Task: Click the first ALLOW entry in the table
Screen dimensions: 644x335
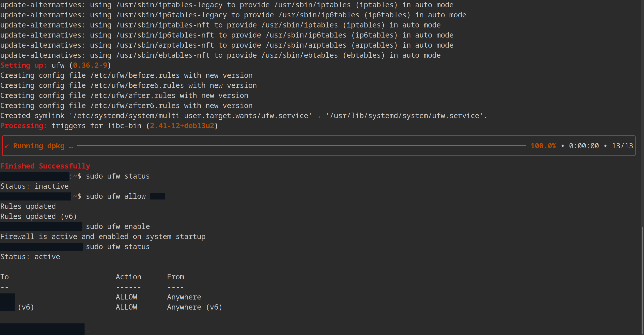Action: (x=126, y=297)
